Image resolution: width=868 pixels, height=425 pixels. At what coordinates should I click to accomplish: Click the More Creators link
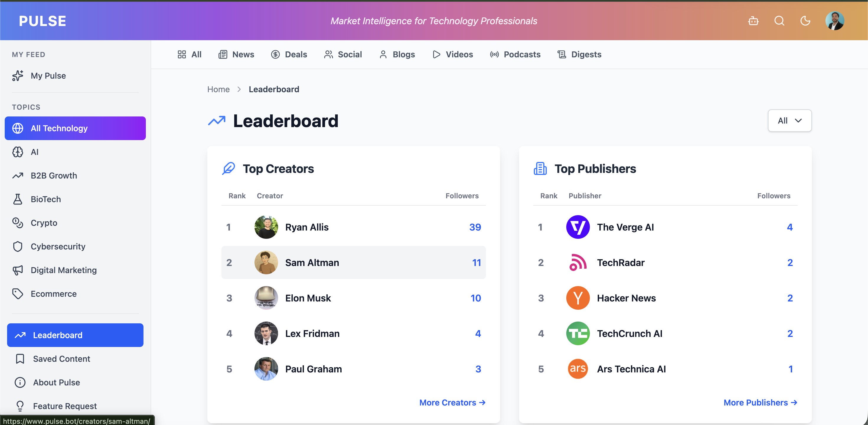coord(452,403)
